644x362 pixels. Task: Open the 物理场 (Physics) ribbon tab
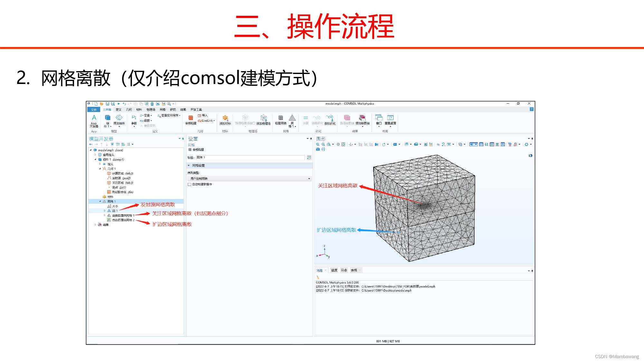(151, 110)
